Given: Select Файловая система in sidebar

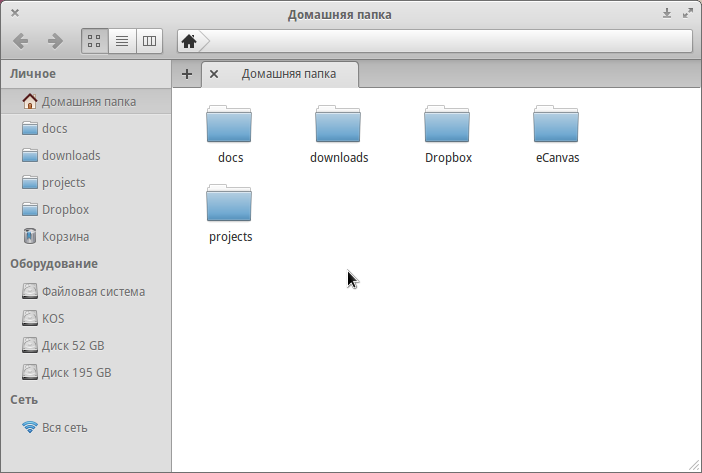Looking at the screenshot, I should tap(92, 292).
